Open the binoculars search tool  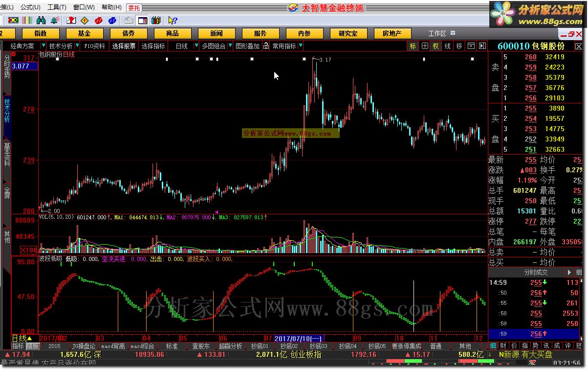coord(42,21)
